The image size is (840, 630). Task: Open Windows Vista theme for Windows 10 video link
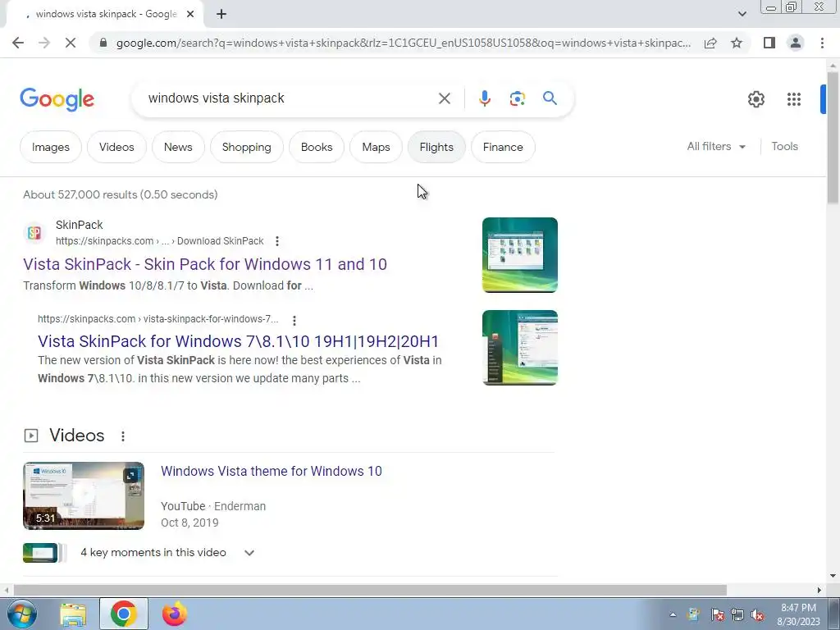[271, 471]
